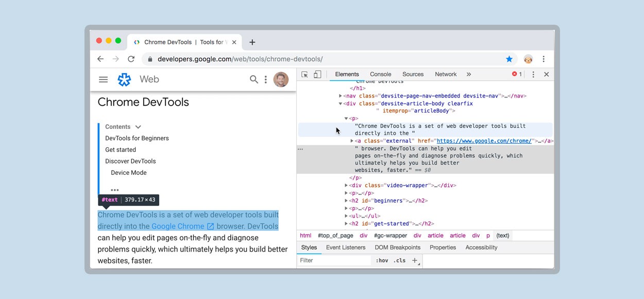Toggle the device toolbar icon
Viewport: 644px width, 299px height.
point(317,74)
